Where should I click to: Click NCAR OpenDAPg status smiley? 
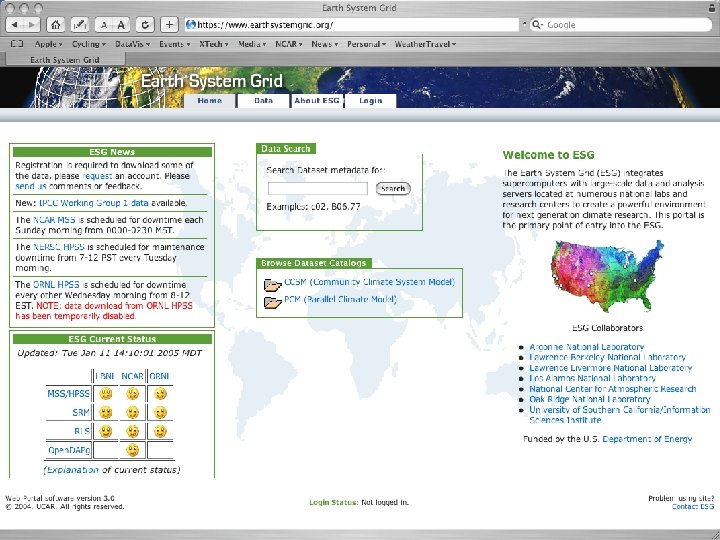point(133,450)
